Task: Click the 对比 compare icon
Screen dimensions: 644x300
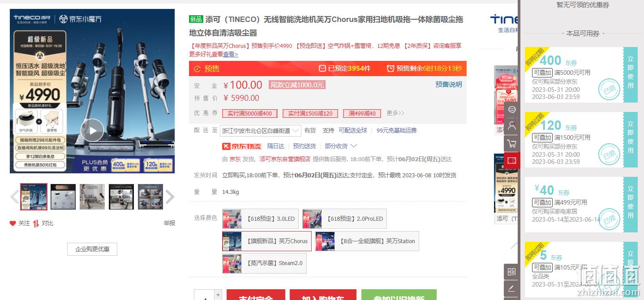Action: click(36, 223)
